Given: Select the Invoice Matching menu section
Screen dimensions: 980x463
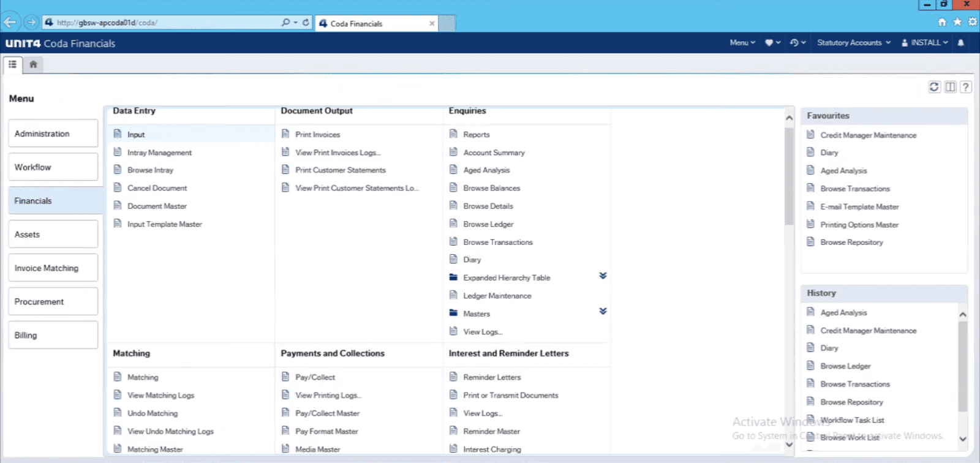Looking at the screenshot, I should coord(53,268).
